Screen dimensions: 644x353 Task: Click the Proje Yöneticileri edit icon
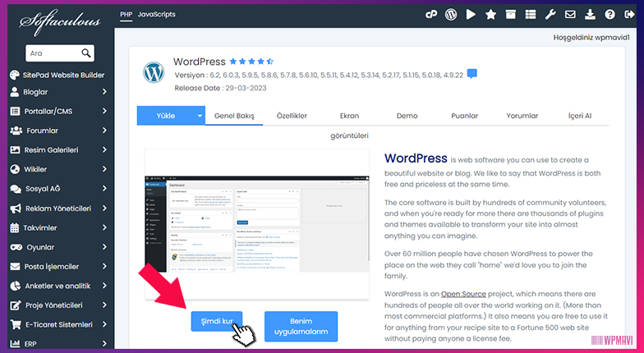click(x=16, y=305)
